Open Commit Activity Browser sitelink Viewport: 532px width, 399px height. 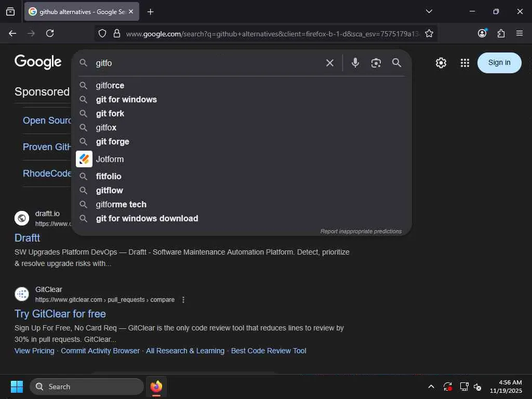(x=100, y=351)
